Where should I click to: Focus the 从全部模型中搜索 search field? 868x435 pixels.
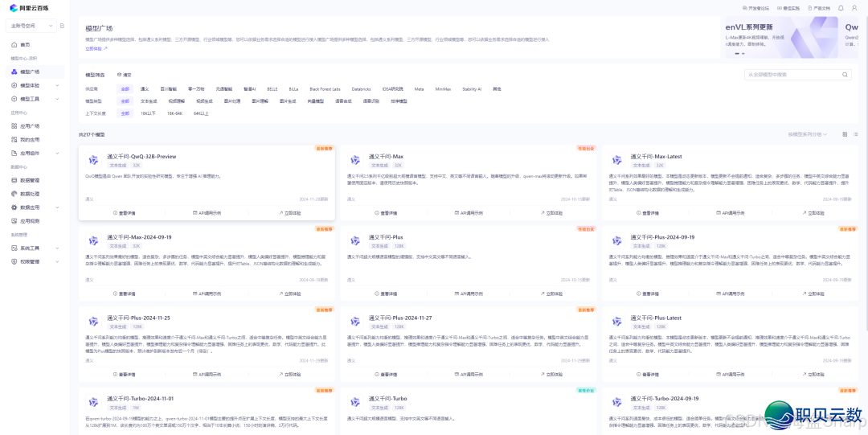pyautogui.click(x=798, y=74)
